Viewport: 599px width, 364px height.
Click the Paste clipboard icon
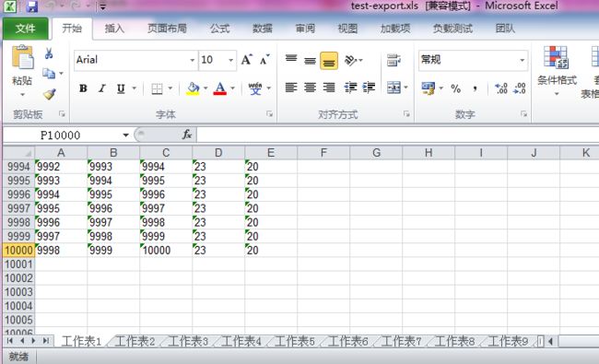22,57
